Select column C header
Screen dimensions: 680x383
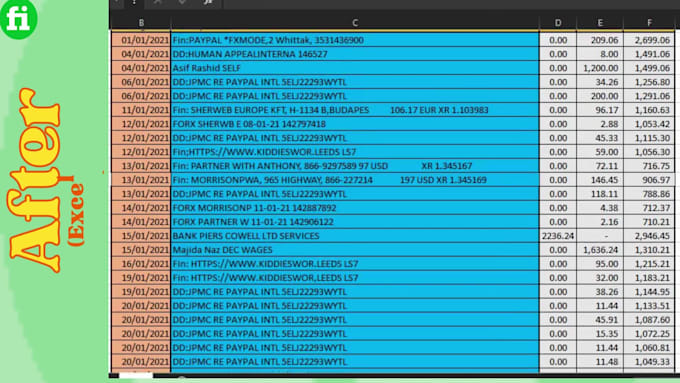355,23
